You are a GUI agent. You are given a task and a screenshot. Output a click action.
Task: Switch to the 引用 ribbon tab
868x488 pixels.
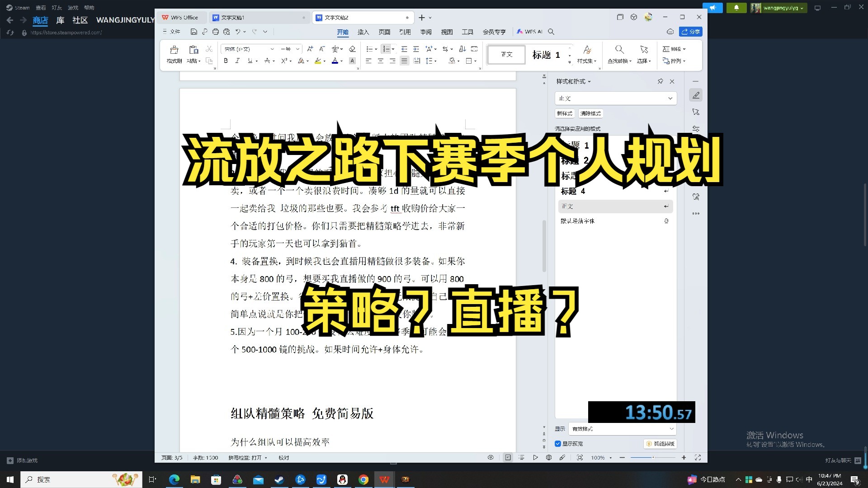(405, 32)
